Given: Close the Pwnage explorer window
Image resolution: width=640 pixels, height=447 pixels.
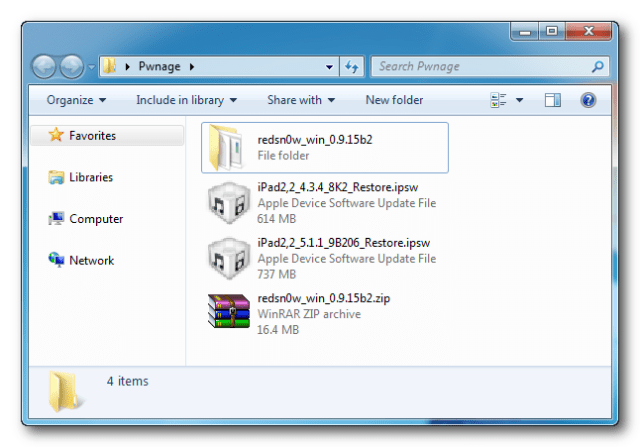Looking at the screenshot, I should point(588,31).
